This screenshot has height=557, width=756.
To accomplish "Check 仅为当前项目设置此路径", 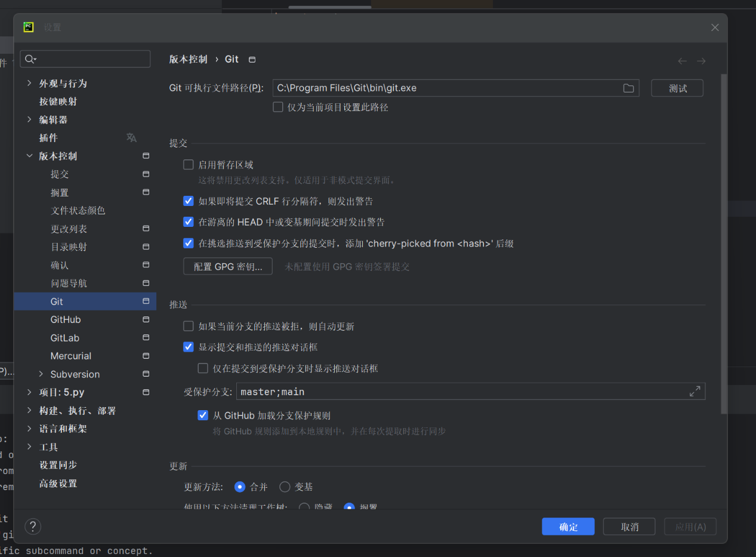I will tap(278, 106).
